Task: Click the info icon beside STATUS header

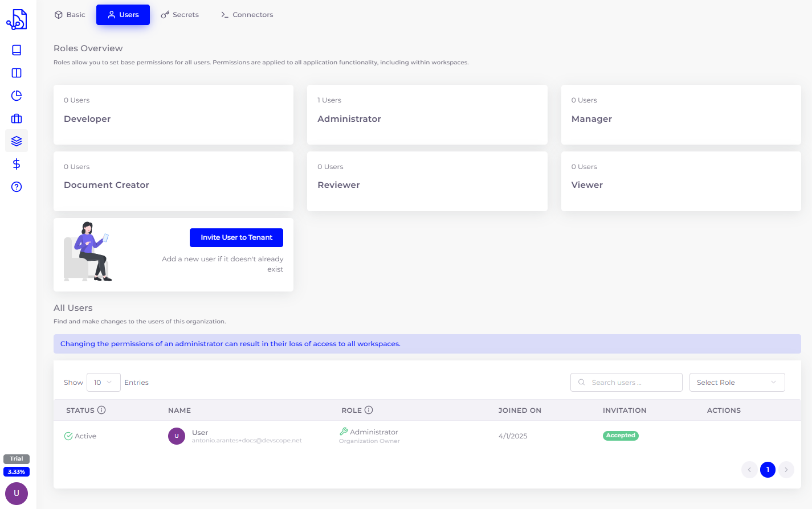Action: click(101, 410)
